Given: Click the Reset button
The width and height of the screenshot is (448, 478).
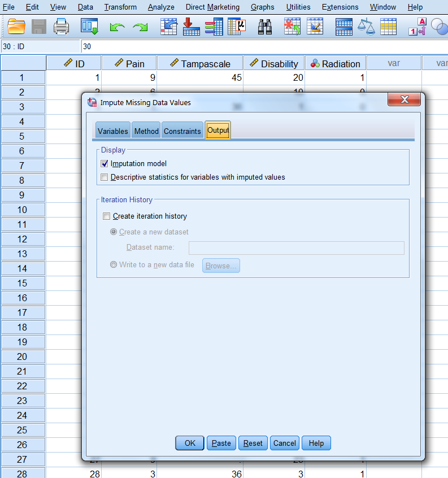Looking at the screenshot, I should [253, 443].
